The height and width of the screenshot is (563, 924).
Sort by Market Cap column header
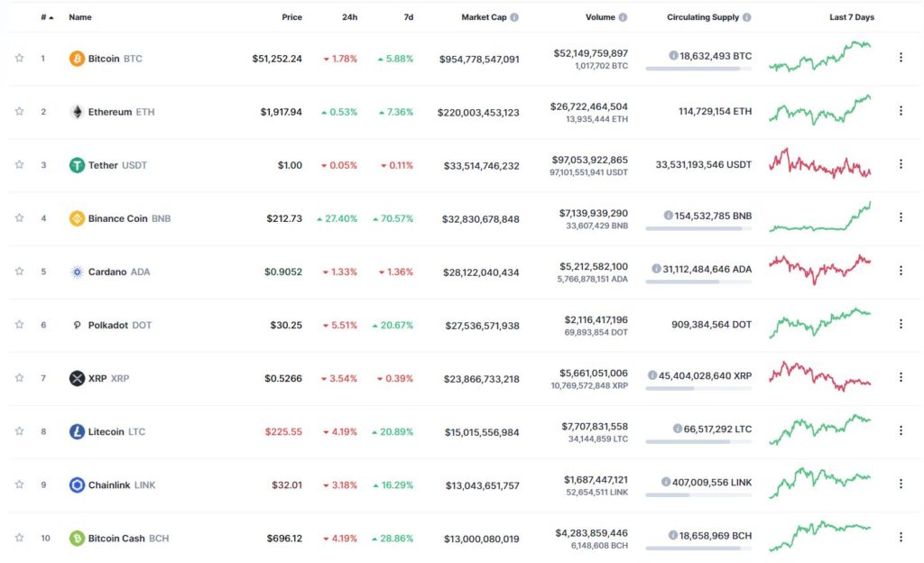[484, 17]
